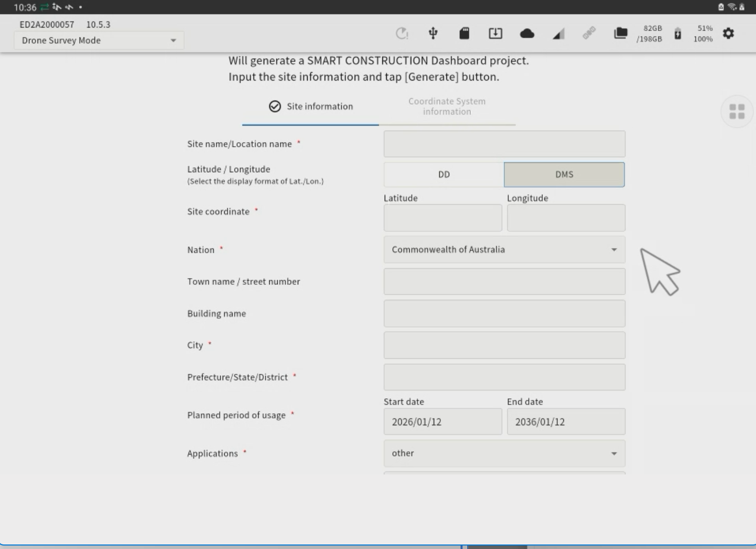Open the settings gear icon

728,34
